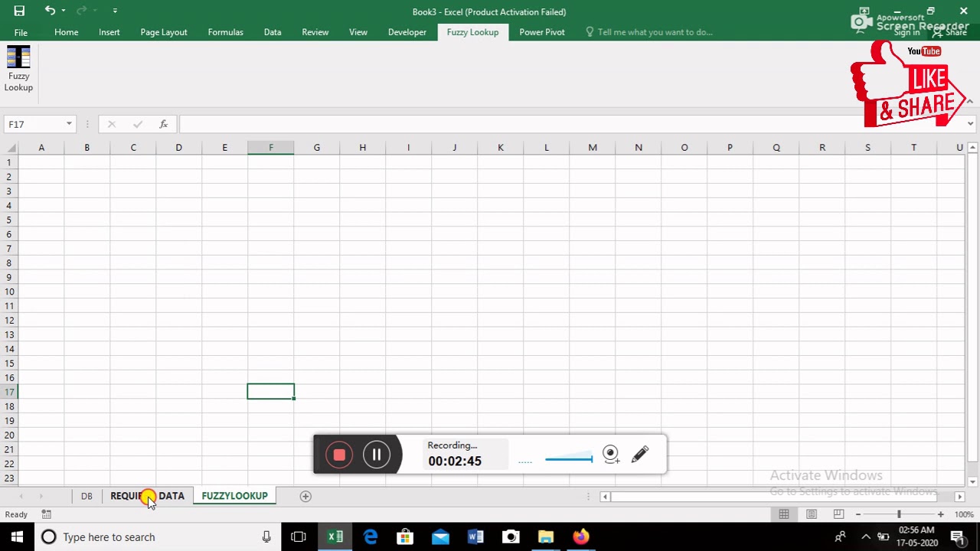Image resolution: width=980 pixels, height=551 pixels.
Task: Adjust the zoom slider handle
Action: coord(899,514)
